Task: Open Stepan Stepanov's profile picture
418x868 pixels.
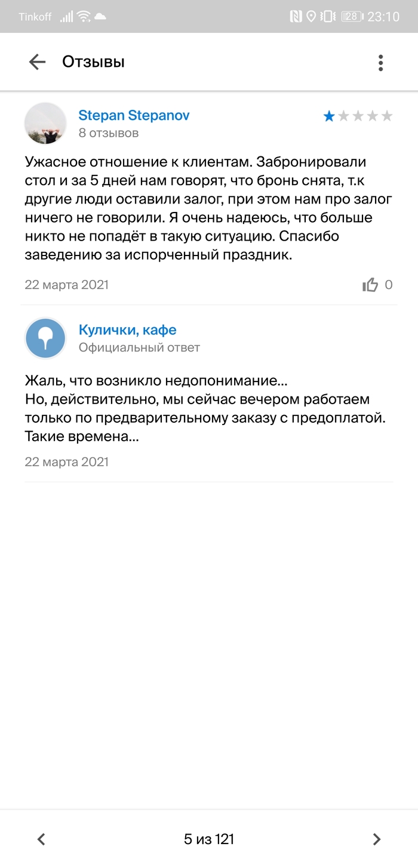Action: (45, 124)
